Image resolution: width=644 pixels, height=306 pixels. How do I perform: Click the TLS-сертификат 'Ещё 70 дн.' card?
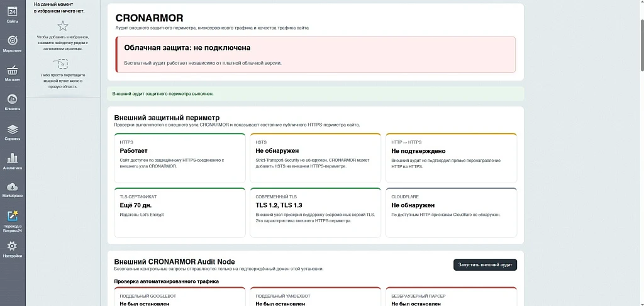(180, 213)
